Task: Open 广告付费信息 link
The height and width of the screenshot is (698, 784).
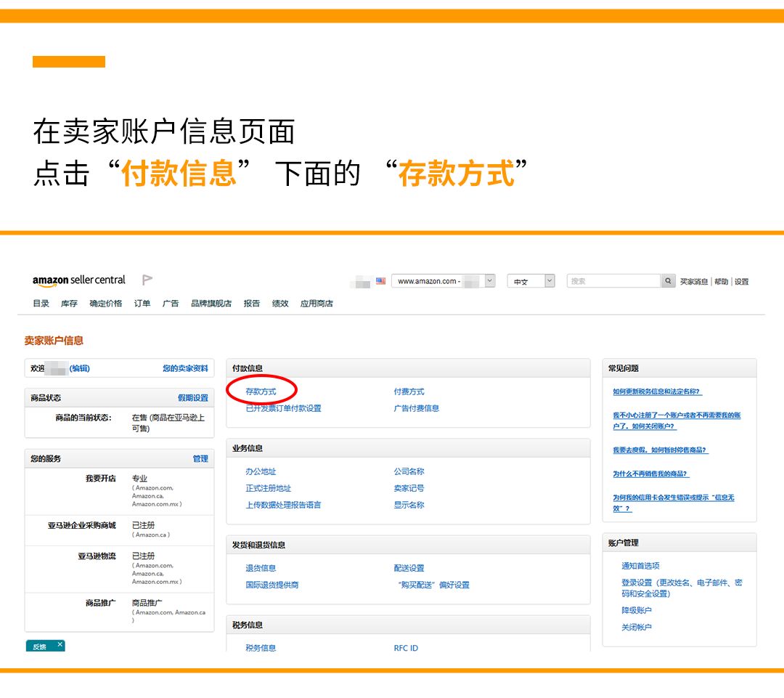Action: pos(417,408)
